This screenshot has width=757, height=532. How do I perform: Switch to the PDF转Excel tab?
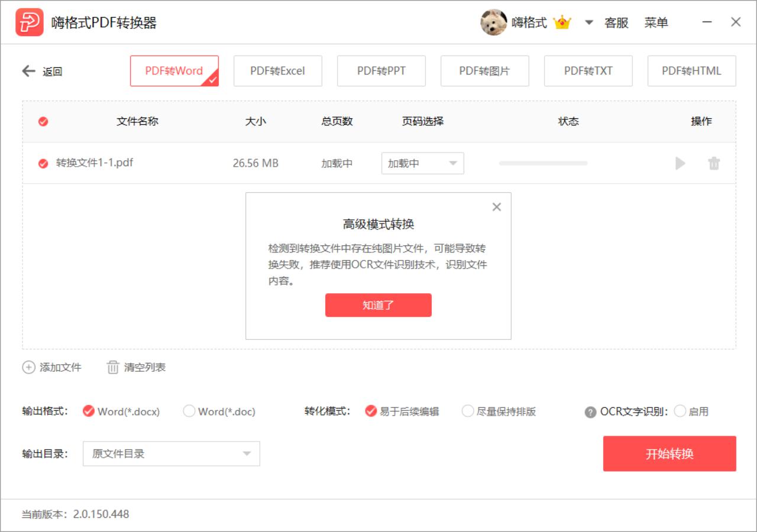point(277,71)
